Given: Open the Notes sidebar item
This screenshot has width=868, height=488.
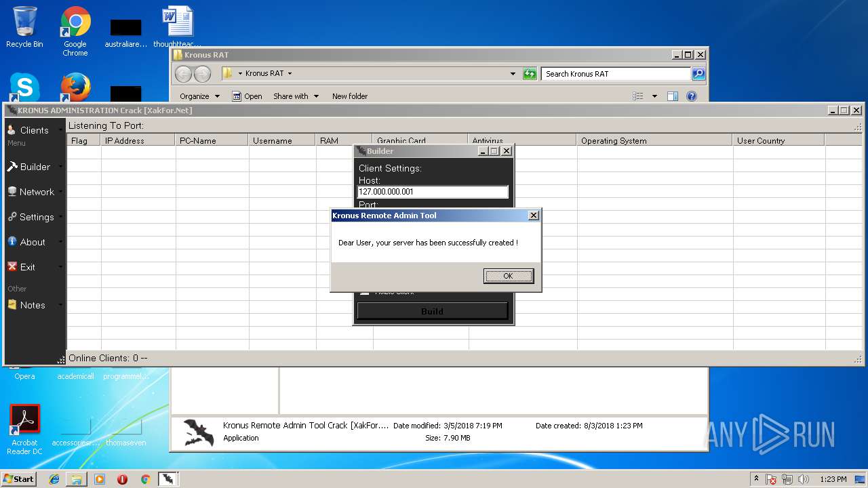Looking at the screenshot, I should click(x=34, y=305).
